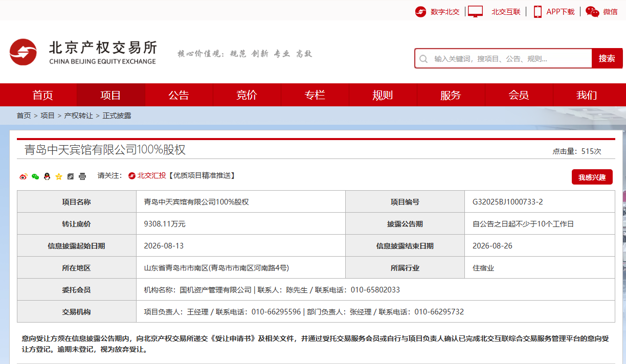Select start date 2026-08-13
This screenshot has width=626, height=364.
pyautogui.click(x=164, y=246)
